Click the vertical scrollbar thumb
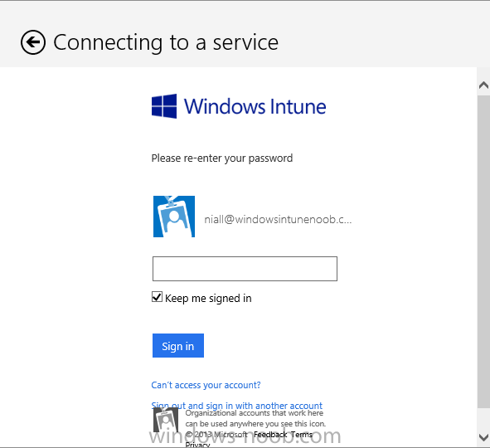 pos(483,251)
